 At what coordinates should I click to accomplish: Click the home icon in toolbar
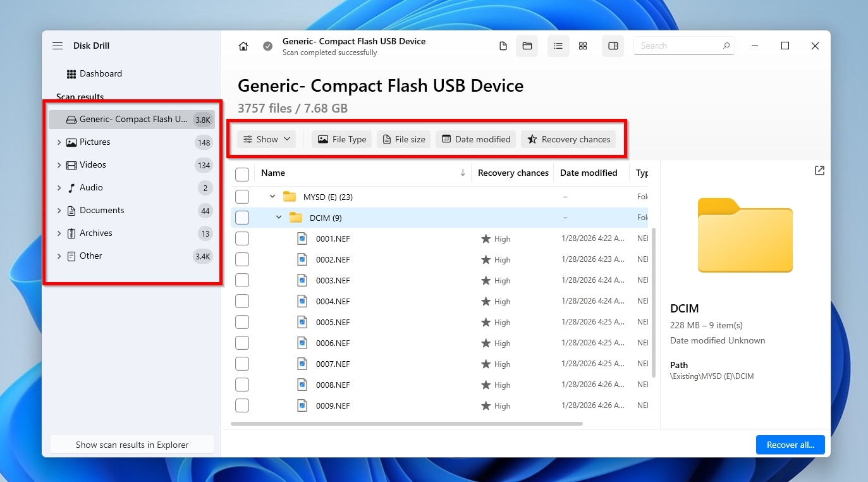point(243,46)
